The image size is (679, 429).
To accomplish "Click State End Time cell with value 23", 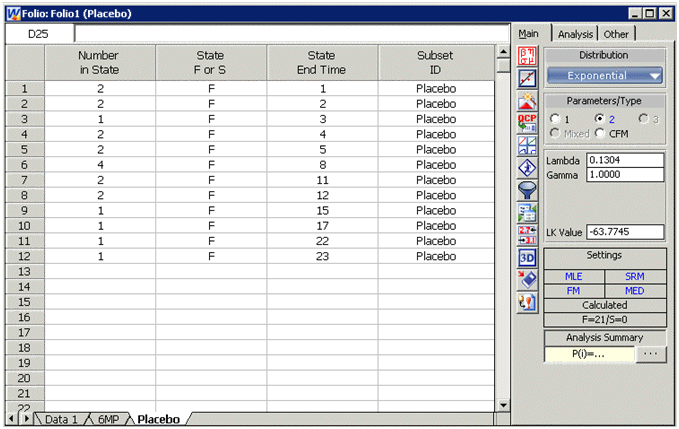I will click(x=322, y=256).
